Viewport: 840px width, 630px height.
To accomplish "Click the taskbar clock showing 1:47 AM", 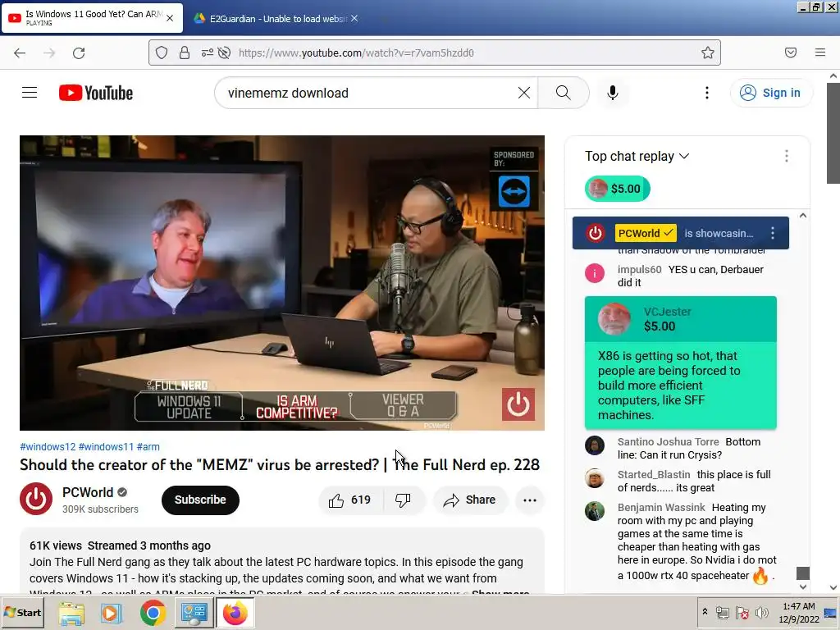I will pos(799,612).
